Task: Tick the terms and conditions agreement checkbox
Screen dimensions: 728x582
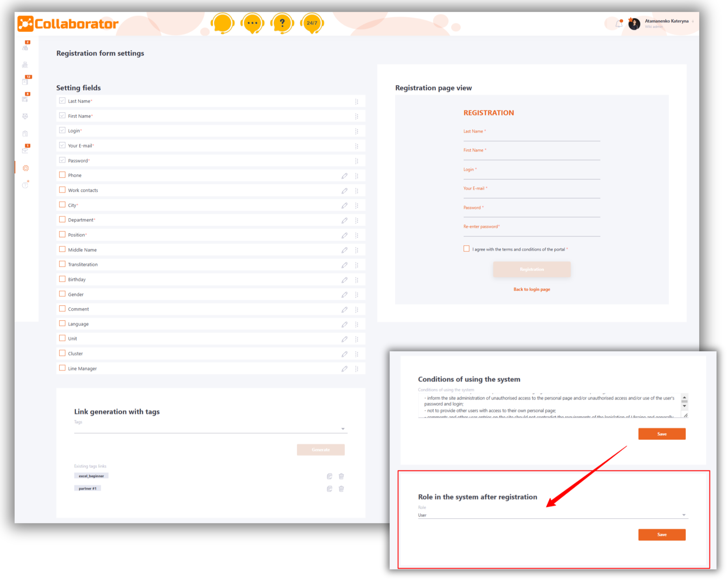Action: (x=466, y=248)
